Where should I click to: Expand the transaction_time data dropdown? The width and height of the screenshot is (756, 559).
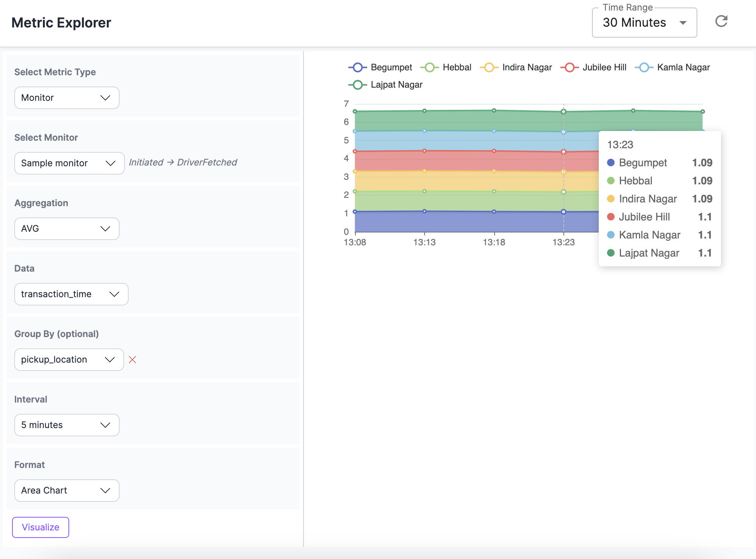click(71, 294)
